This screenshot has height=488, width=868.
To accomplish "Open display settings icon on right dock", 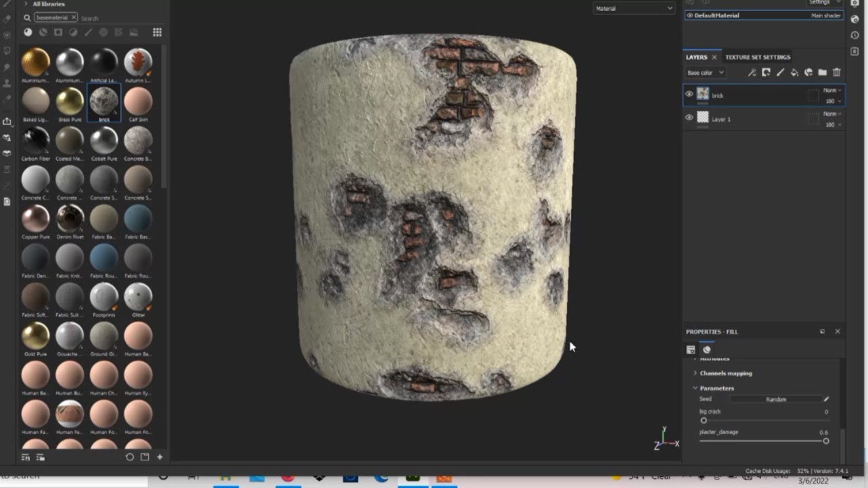I will pos(855,3).
